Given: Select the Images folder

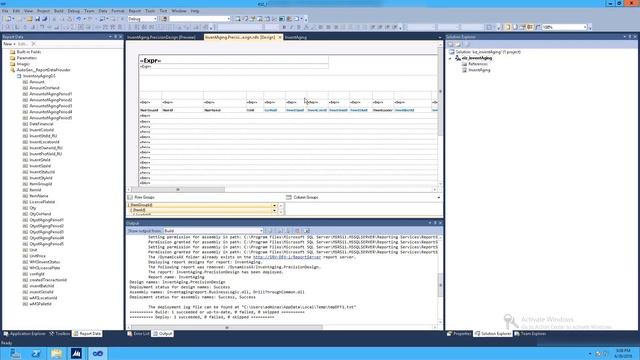Looking at the screenshot, I should (20, 64).
